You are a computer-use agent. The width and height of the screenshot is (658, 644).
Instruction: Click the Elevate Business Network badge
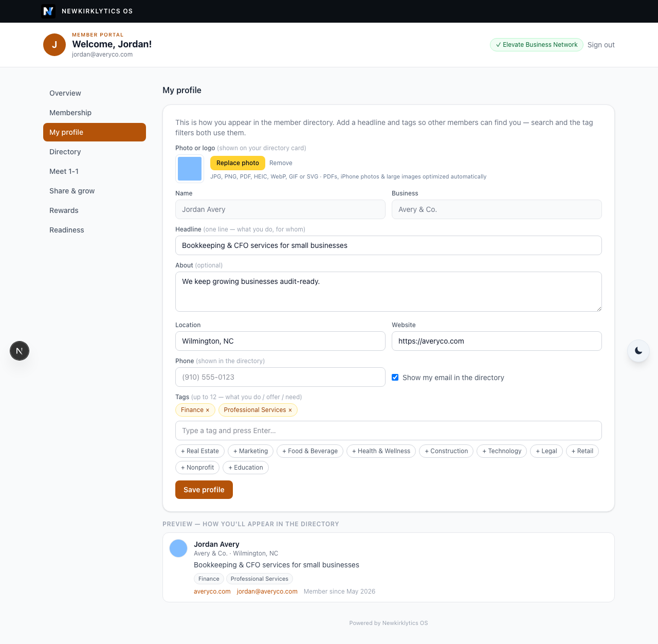click(x=537, y=45)
